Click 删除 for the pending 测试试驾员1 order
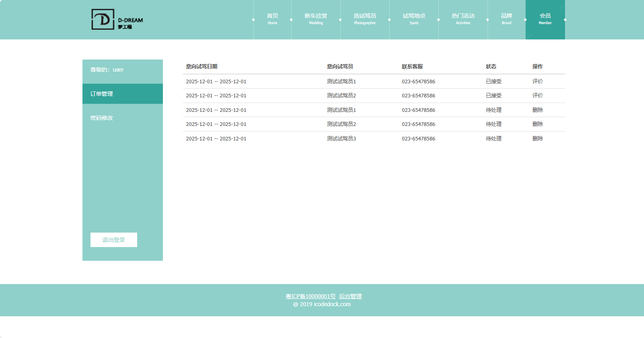644x338 pixels. point(537,110)
